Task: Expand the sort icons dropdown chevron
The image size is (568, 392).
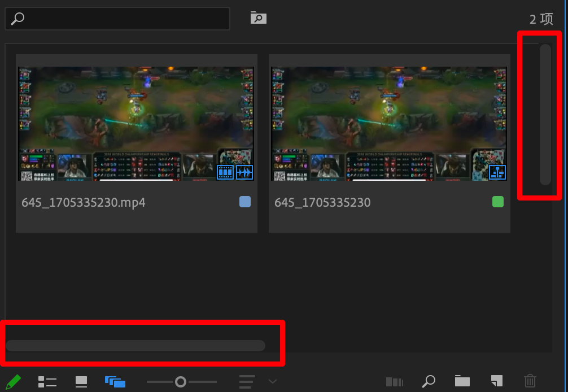Action: click(x=273, y=381)
